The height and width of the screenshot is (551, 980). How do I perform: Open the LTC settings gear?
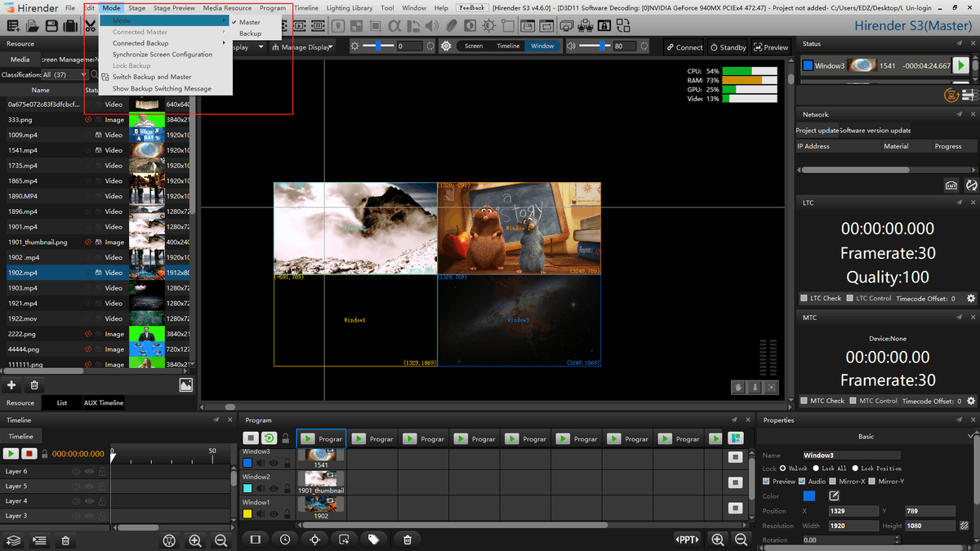pos(970,299)
